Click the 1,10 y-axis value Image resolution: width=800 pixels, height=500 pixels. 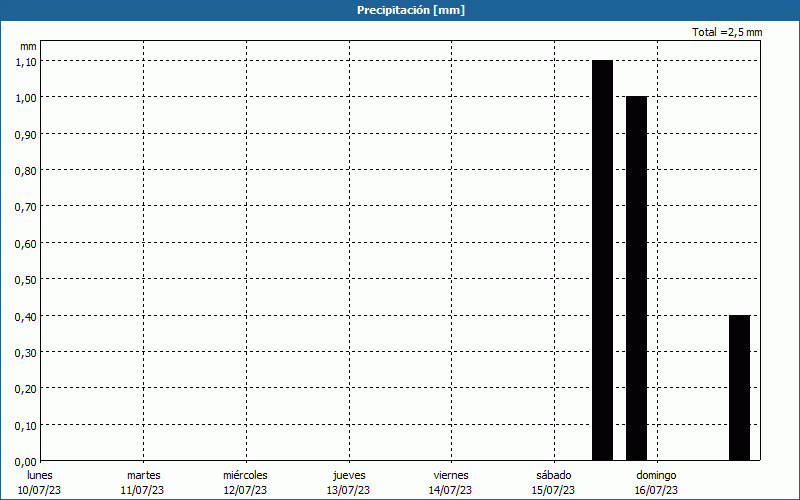(26, 62)
